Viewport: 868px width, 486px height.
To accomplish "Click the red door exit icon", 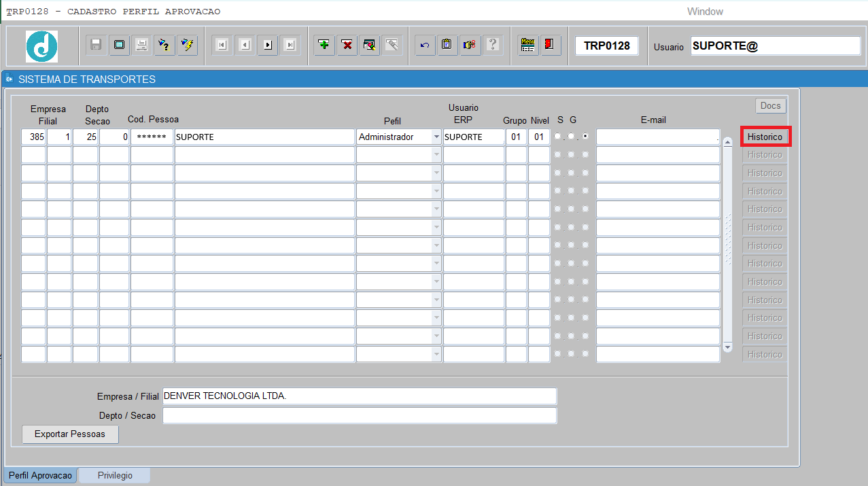I will pos(549,45).
